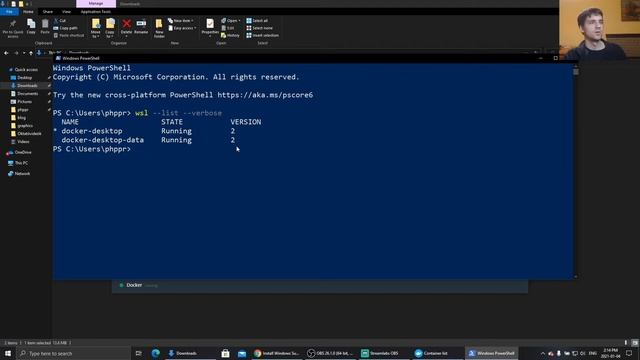Switch to the Chrome Install Windows taskbar window

pyautogui.click(x=277, y=353)
